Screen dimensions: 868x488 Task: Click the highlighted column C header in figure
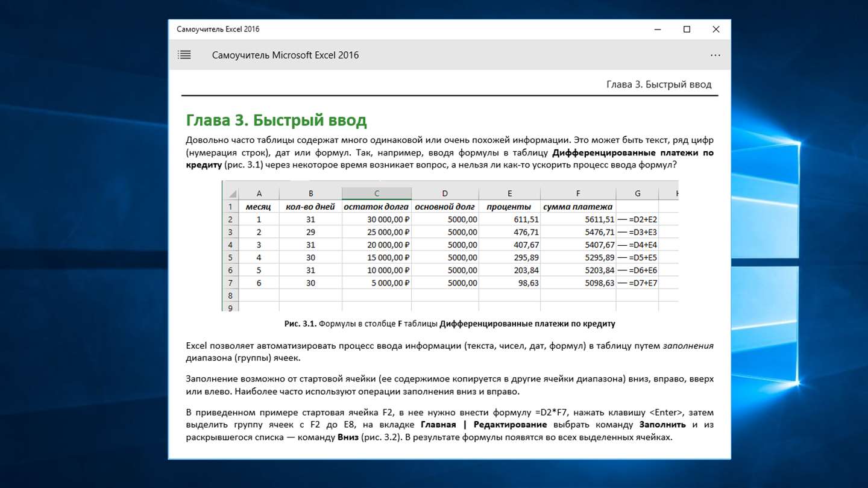pos(377,193)
